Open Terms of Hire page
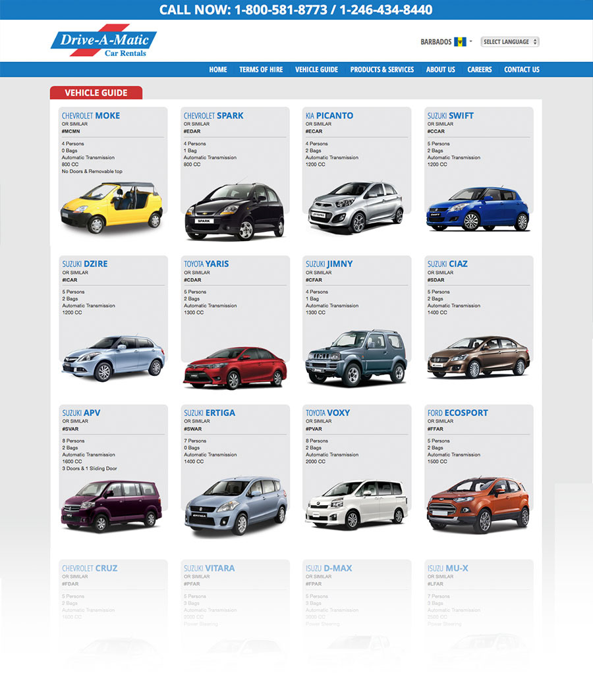The width and height of the screenshot is (593, 700). 261,70
